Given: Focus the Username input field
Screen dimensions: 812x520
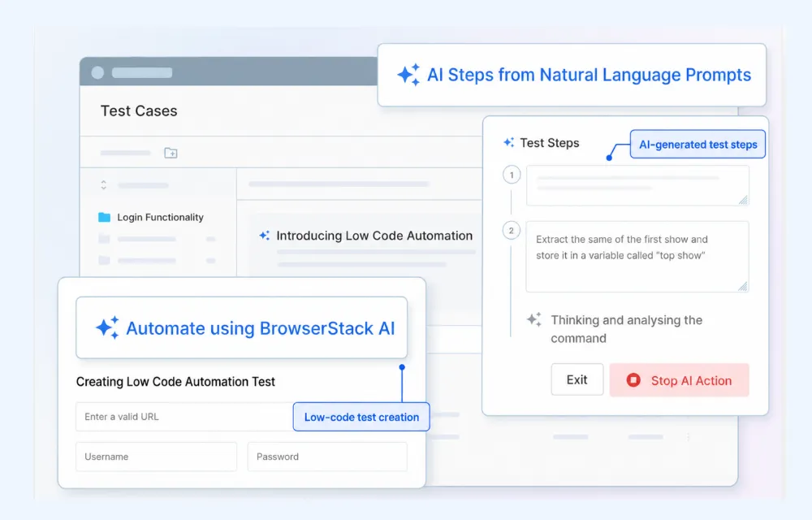Looking at the screenshot, I should click(x=157, y=457).
